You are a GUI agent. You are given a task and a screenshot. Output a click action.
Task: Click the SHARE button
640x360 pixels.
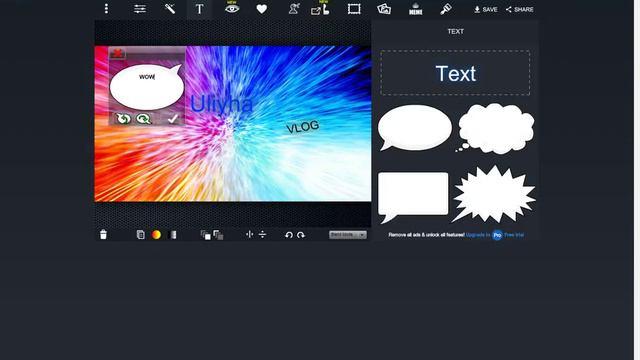point(520,9)
